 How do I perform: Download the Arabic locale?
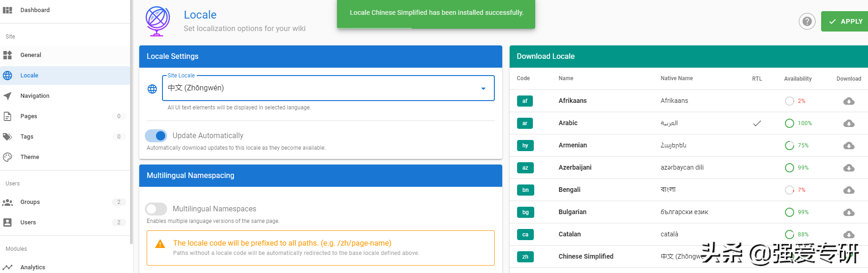coord(849,123)
